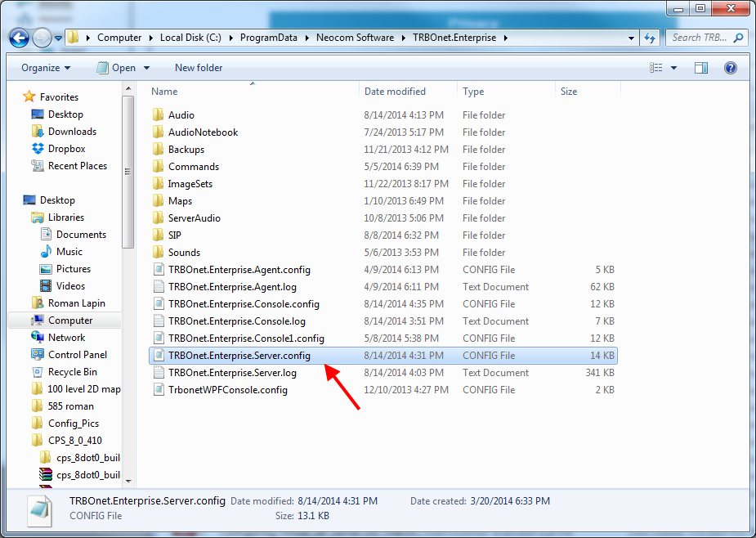Sort by Date modified column header

(x=395, y=92)
